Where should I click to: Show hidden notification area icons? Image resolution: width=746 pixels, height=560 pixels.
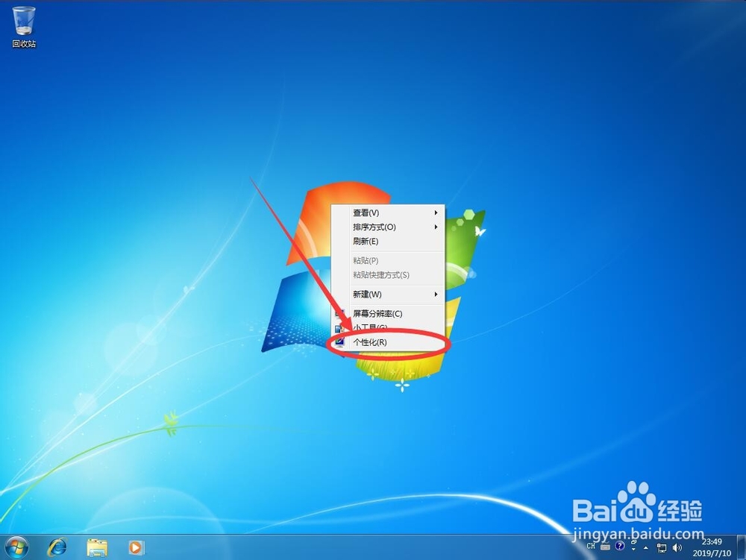coord(645,548)
